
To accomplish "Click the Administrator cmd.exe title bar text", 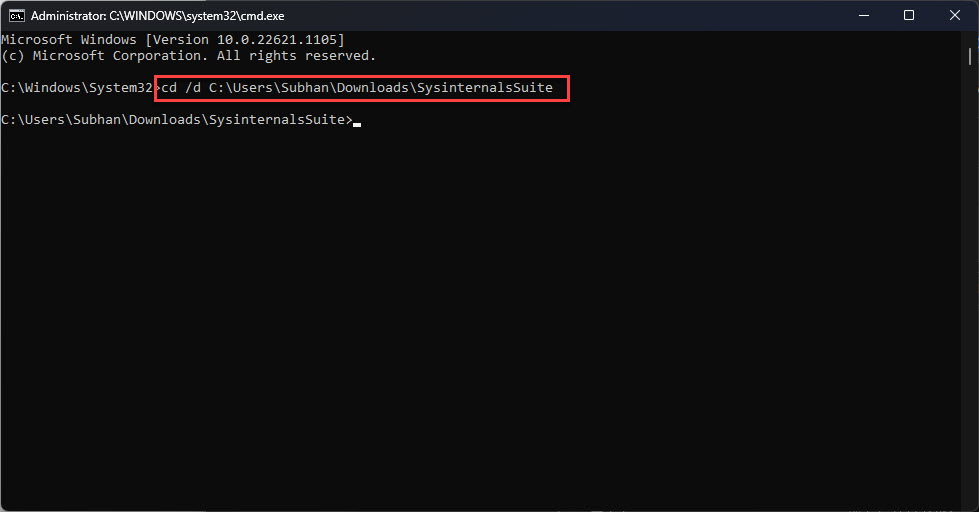I will pos(157,16).
